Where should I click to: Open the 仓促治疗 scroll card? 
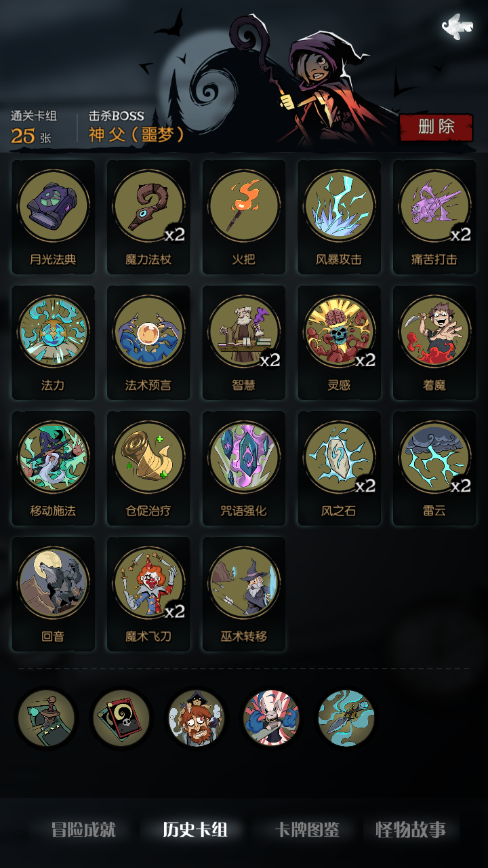click(x=148, y=457)
